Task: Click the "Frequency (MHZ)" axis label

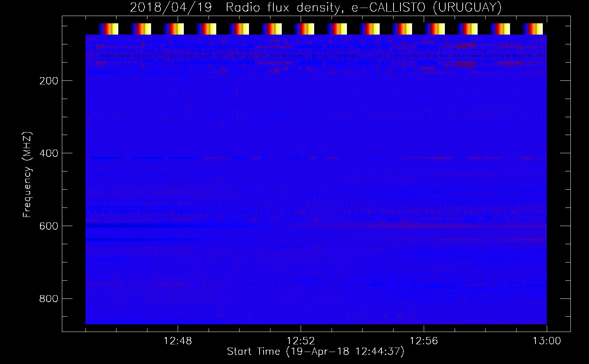Action: (27, 175)
